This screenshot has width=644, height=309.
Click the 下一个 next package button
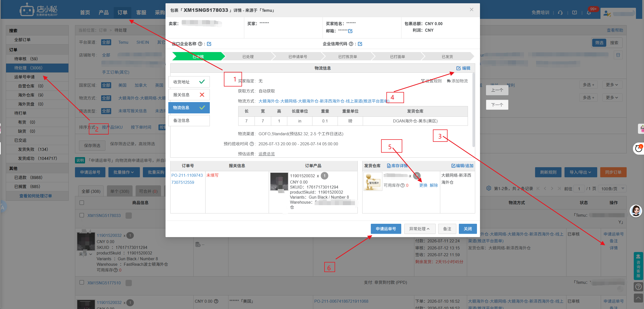pos(497,105)
